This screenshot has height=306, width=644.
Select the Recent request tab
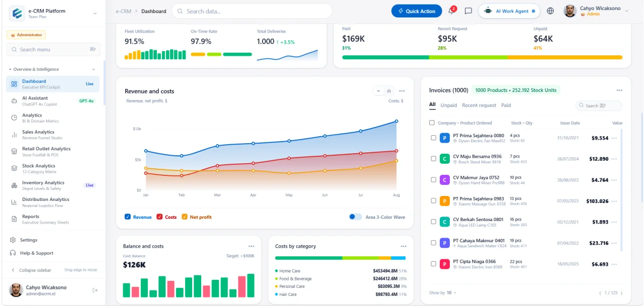(x=479, y=106)
